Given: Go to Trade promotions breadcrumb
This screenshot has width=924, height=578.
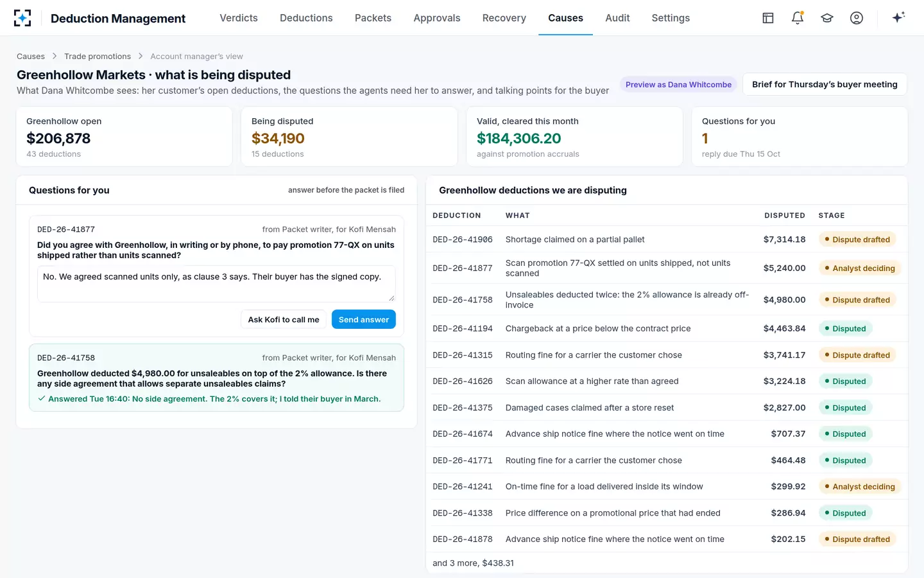Looking at the screenshot, I should click(98, 57).
